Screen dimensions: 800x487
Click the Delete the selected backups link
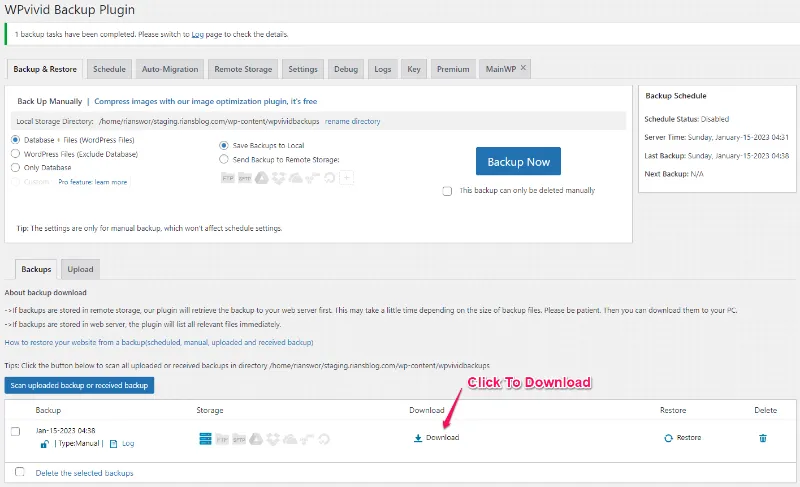click(84, 473)
